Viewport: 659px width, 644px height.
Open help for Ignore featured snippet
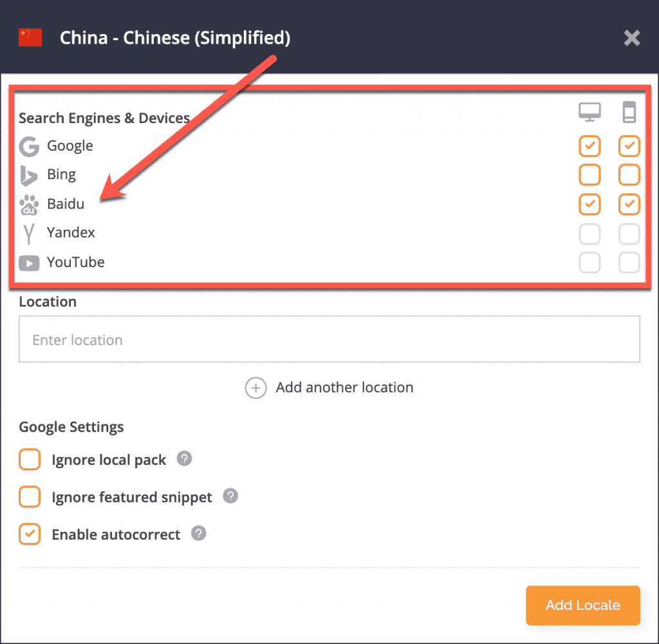pyautogui.click(x=230, y=497)
